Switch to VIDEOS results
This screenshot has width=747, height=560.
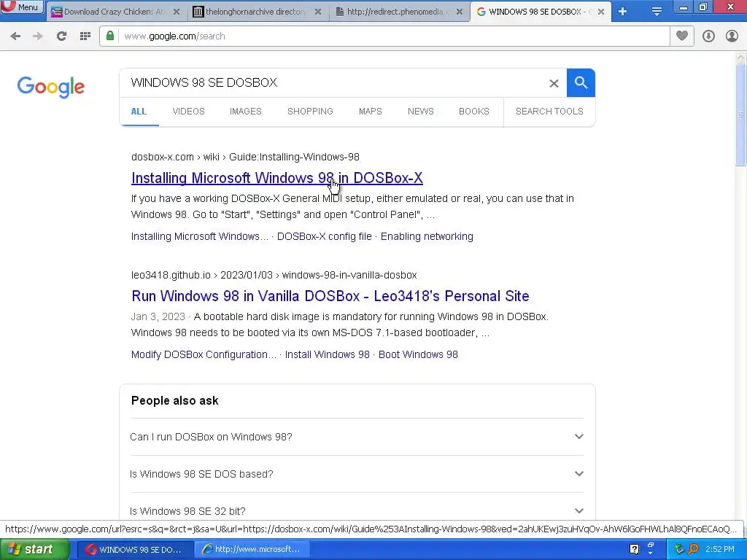[189, 112]
